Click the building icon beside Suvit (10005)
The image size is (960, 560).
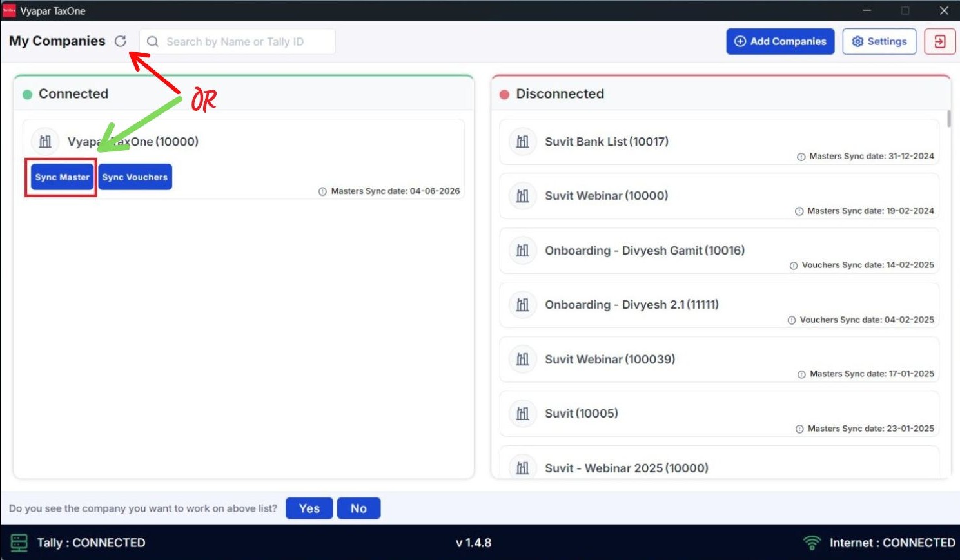[x=523, y=414]
